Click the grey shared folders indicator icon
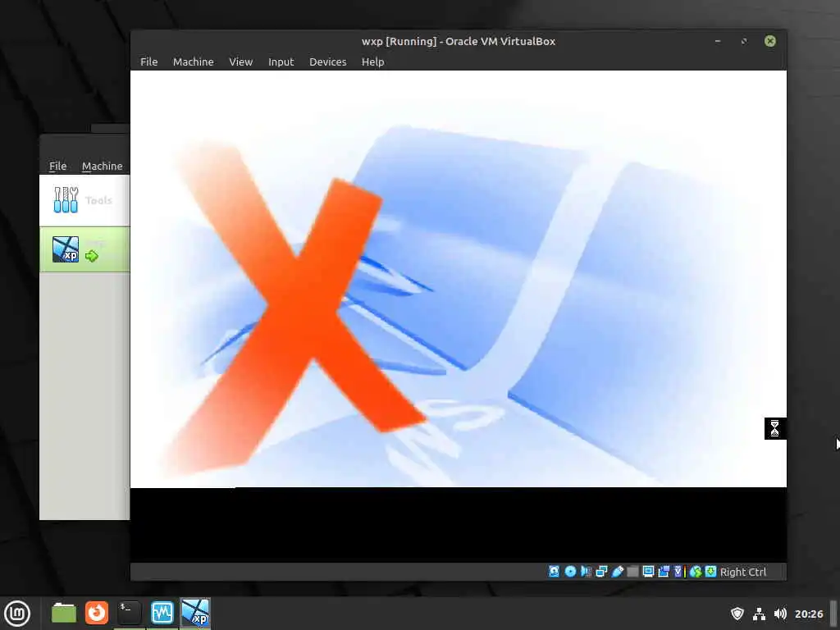840x630 pixels. point(632,572)
